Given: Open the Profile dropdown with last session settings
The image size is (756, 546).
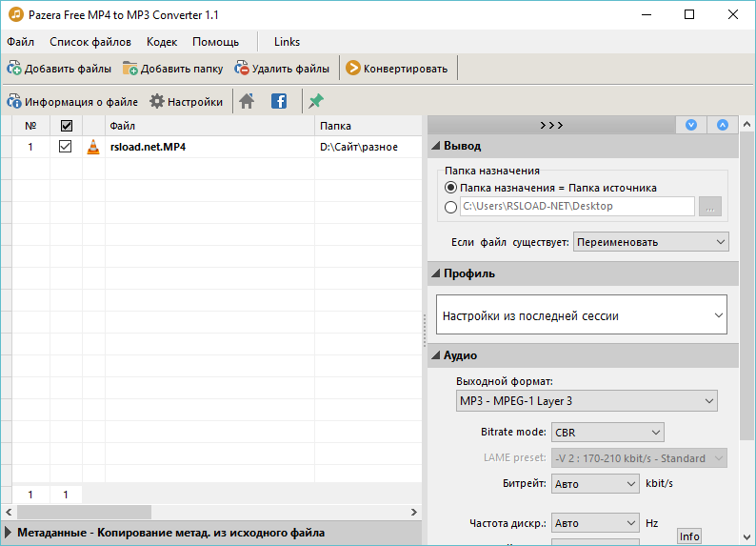Looking at the screenshot, I should point(582,315).
